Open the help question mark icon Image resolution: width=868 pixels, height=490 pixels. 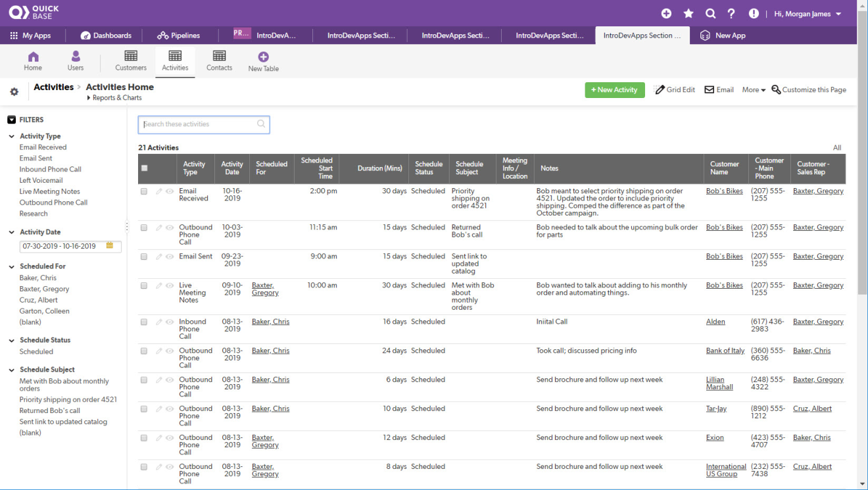pyautogui.click(x=731, y=14)
